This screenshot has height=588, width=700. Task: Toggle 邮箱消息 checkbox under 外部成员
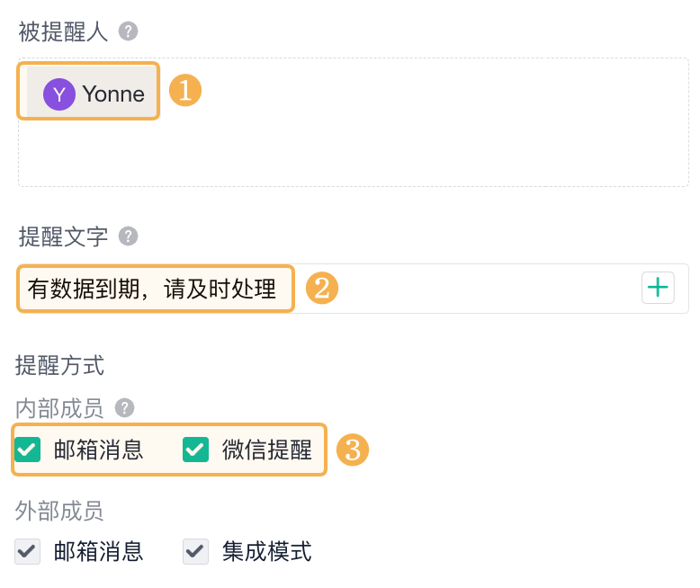(29, 551)
